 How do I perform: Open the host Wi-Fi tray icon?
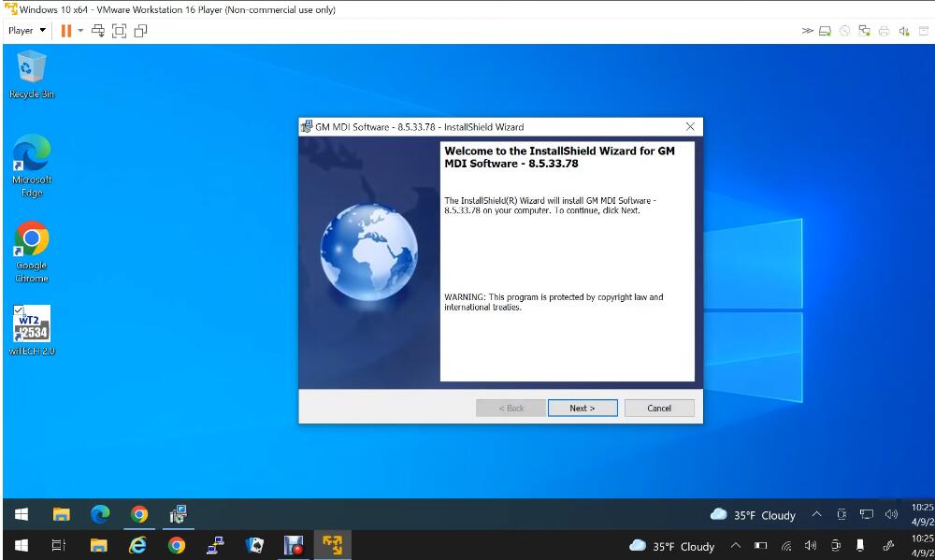(786, 545)
